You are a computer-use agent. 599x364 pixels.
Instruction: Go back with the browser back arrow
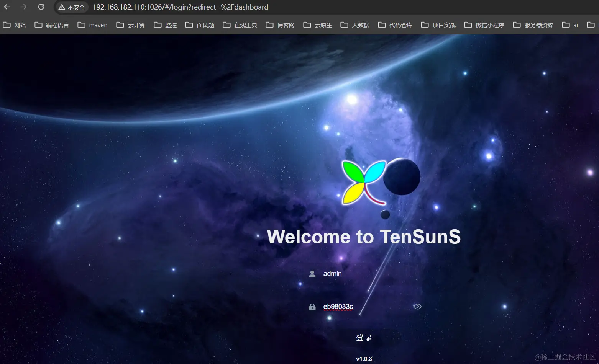point(7,7)
